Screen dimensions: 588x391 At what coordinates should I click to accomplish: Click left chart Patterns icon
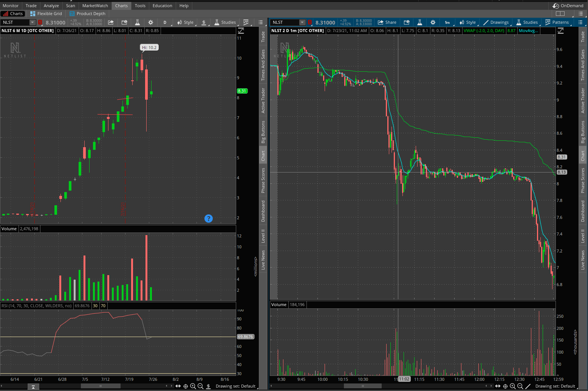pos(246,22)
